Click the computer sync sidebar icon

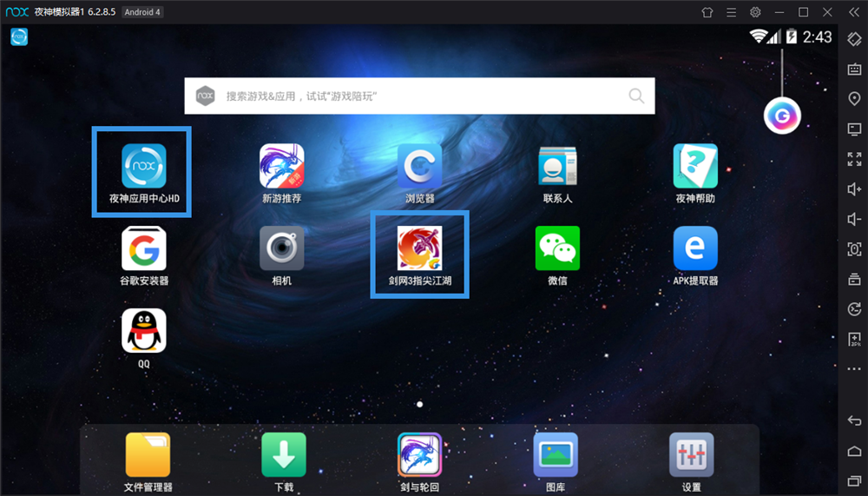coord(854,129)
